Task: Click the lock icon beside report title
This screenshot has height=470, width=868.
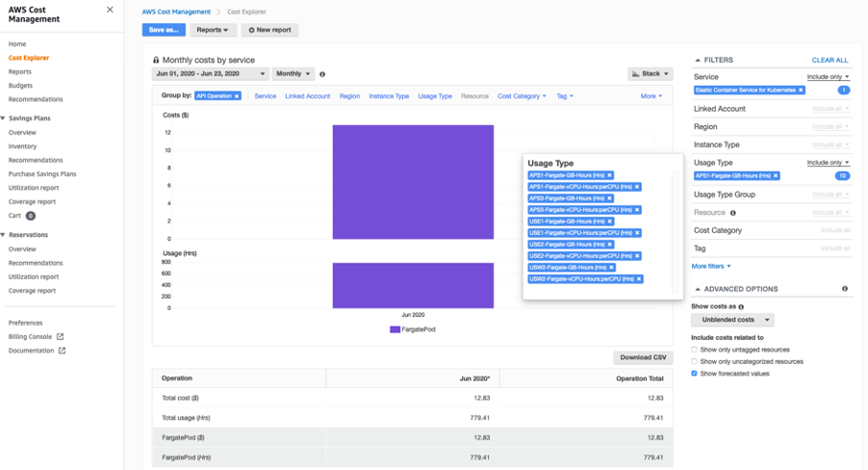Action: tap(156, 60)
